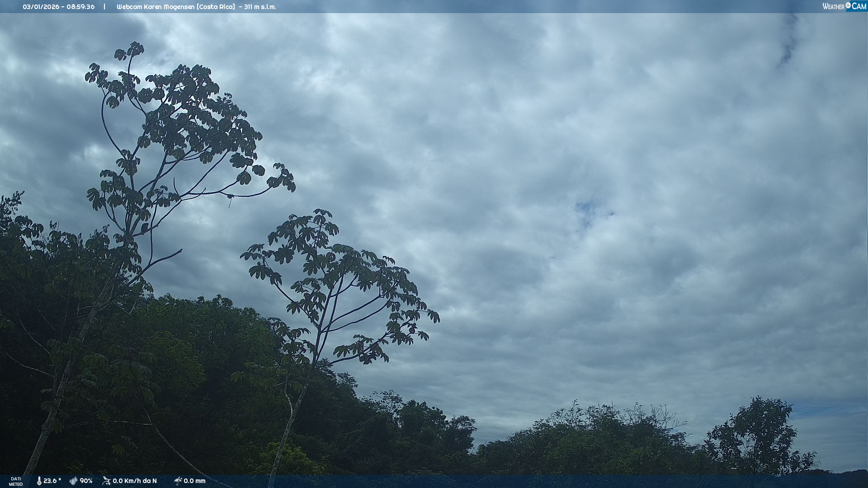Click the wind anemometer icon
The height and width of the screenshot is (488, 868).
tap(106, 481)
